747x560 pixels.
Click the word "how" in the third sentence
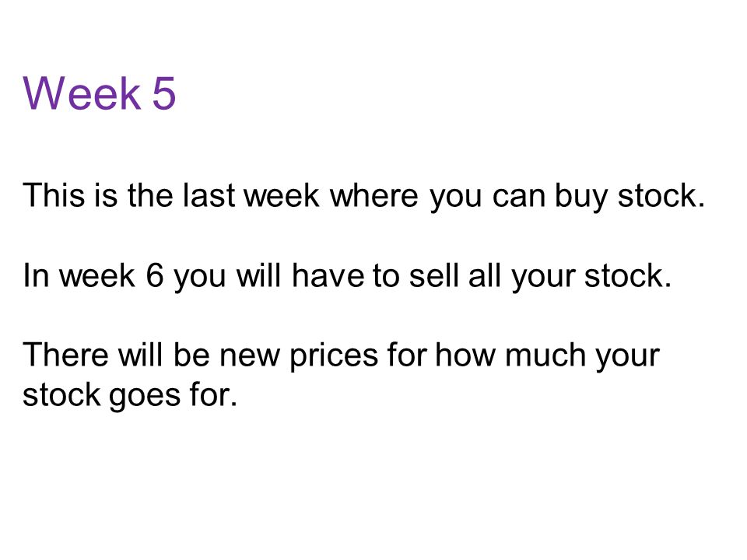465,355
